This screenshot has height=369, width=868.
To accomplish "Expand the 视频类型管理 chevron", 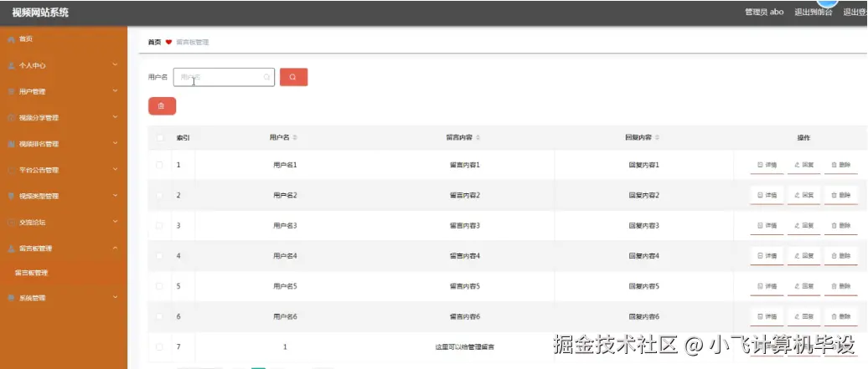I will tap(115, 195).
